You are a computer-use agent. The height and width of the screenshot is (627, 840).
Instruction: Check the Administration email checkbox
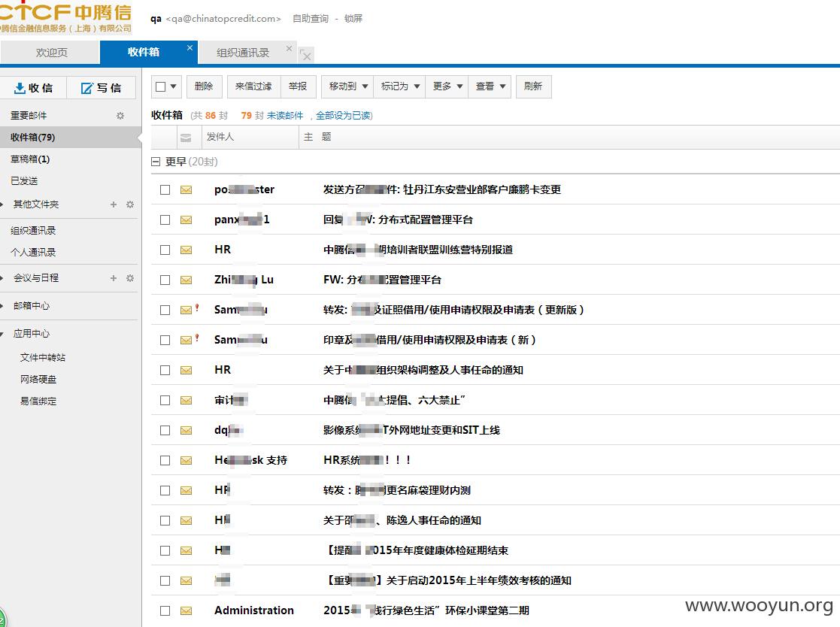[165, 610]
